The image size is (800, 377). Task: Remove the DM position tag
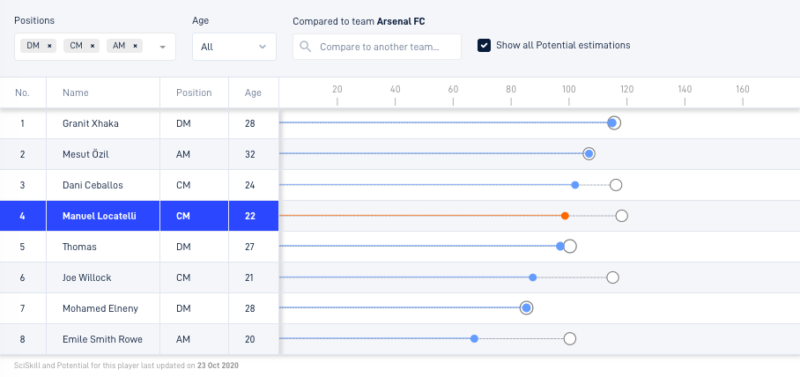pyautogui.click(x=49, y=46)
